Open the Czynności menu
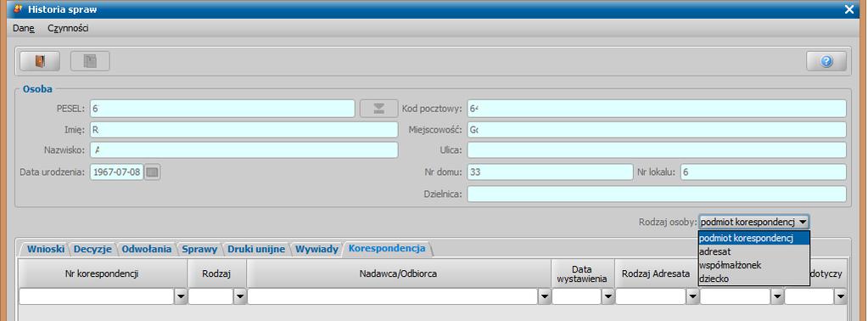The image size is (868, 321). coord(68,28)
